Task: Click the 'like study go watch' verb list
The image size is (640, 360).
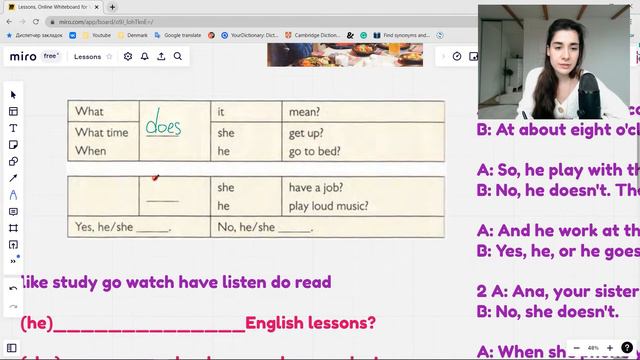Action: (176, 282)
